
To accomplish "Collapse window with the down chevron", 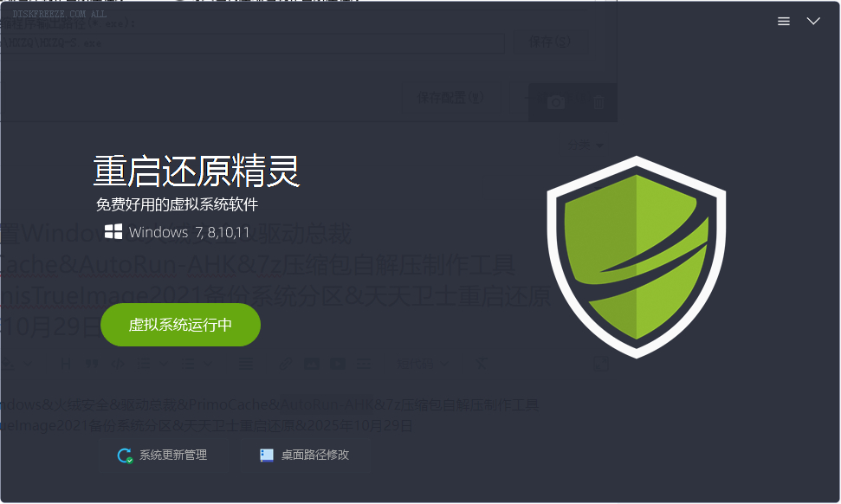I will [813, 21].
